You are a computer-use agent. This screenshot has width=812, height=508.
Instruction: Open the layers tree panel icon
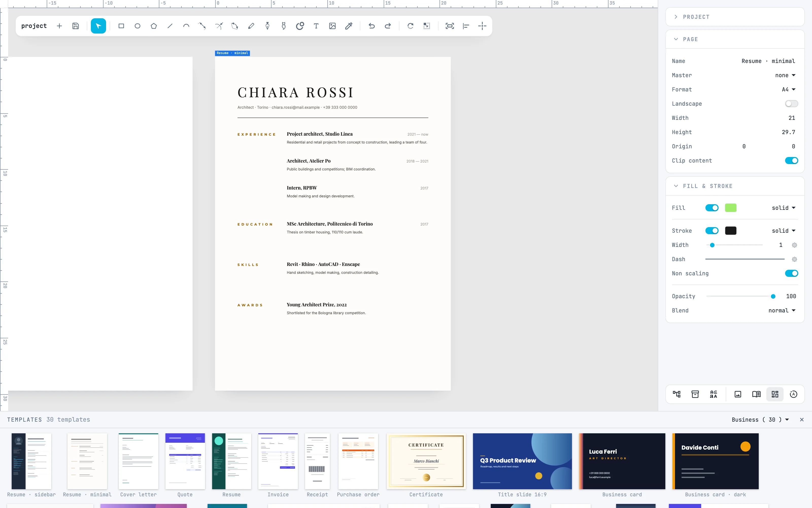677,394
